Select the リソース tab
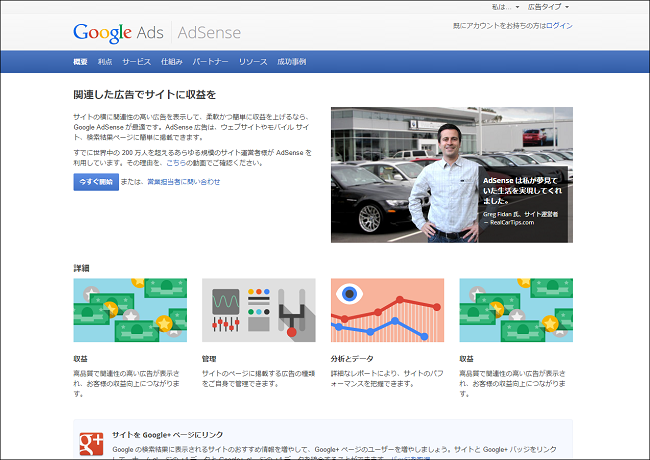650x460 pixels. point(253,62)
